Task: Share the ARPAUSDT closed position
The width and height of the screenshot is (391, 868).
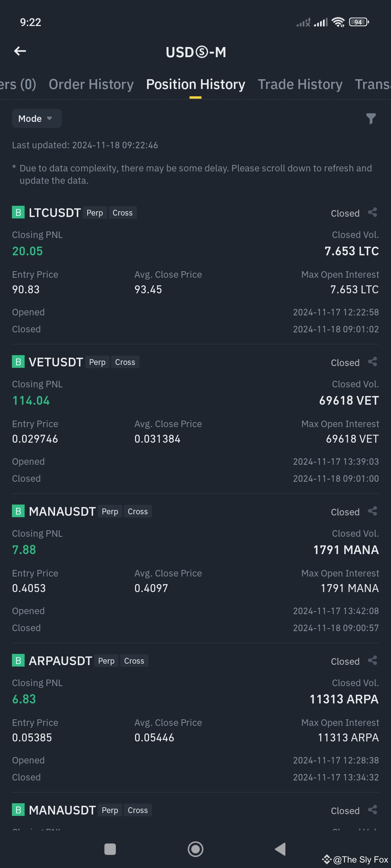Action: coord(373,660)
